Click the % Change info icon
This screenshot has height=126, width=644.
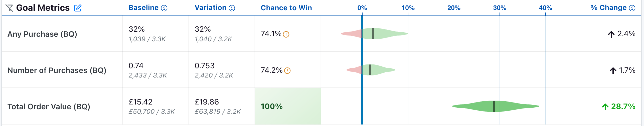(632, 8)
